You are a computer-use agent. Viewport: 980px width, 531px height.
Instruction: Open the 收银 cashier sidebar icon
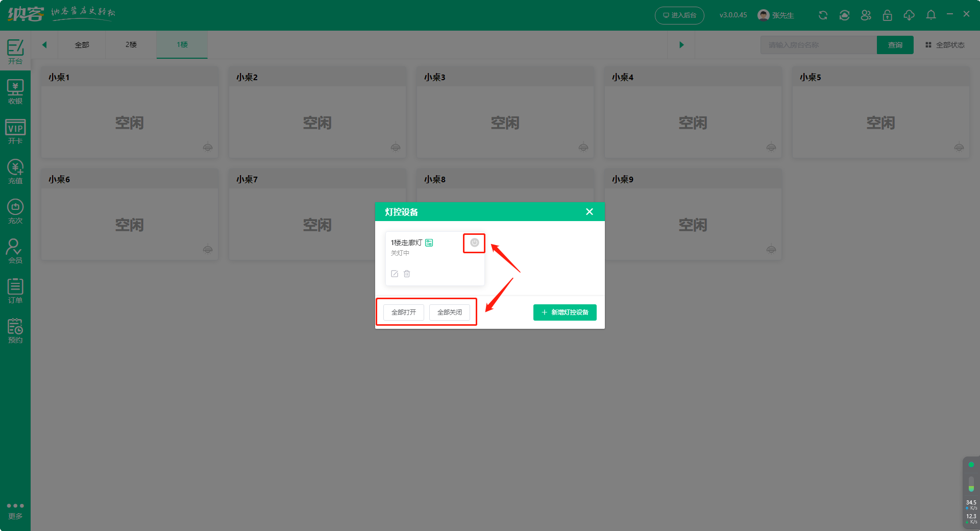(x=15, y=92)
